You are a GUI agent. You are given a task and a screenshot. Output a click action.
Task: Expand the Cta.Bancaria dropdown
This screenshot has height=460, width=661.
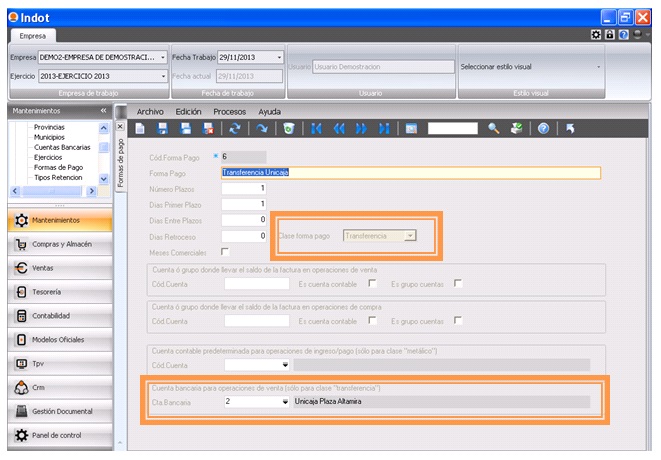283,401
